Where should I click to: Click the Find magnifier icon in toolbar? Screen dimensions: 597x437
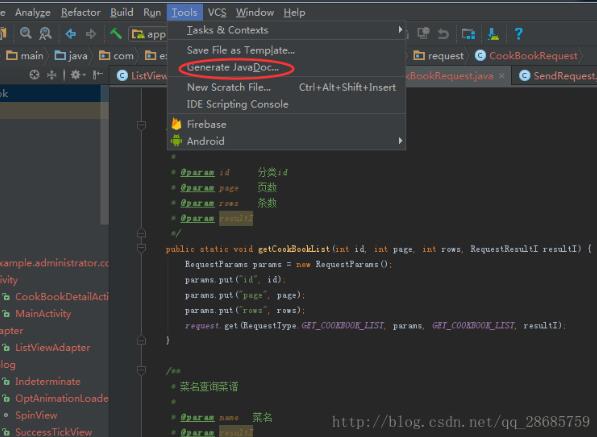[26, 33]
